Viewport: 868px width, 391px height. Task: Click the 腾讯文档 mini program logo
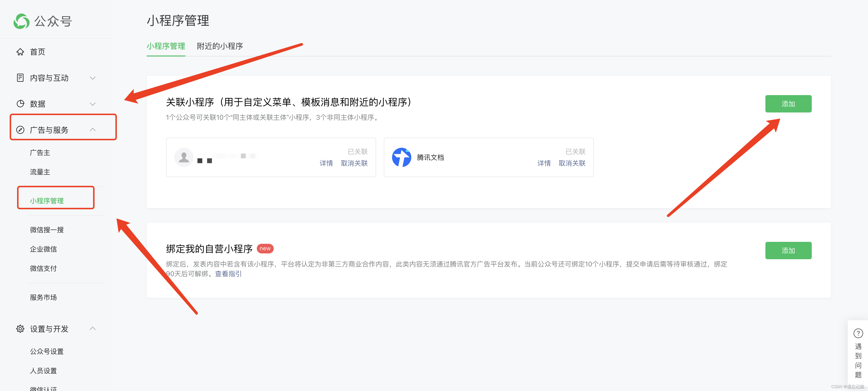coord(401,157)
